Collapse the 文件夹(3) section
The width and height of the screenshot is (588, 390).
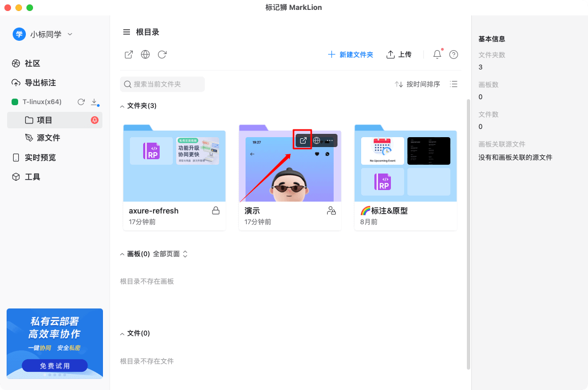(x=122, y=106)
